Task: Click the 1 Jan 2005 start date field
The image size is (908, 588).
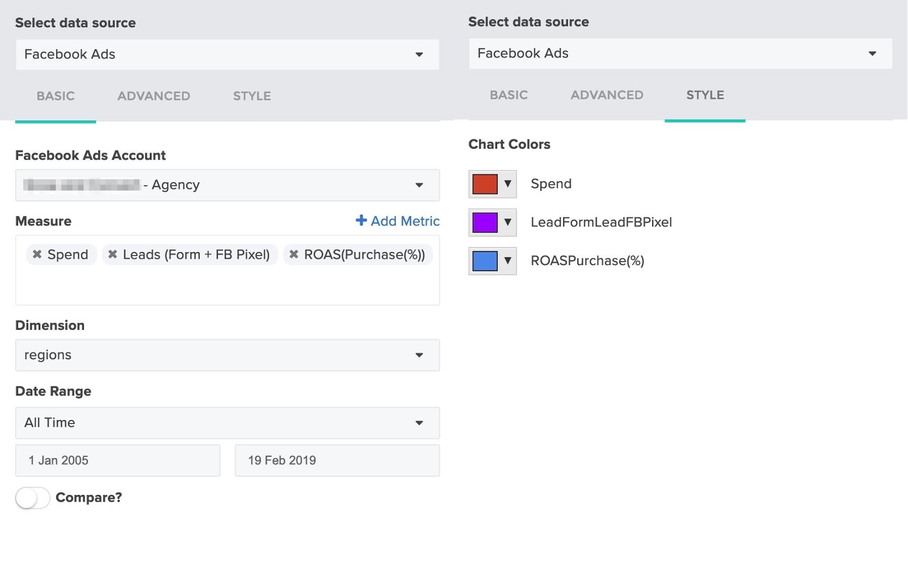Action: coord(117,460)
